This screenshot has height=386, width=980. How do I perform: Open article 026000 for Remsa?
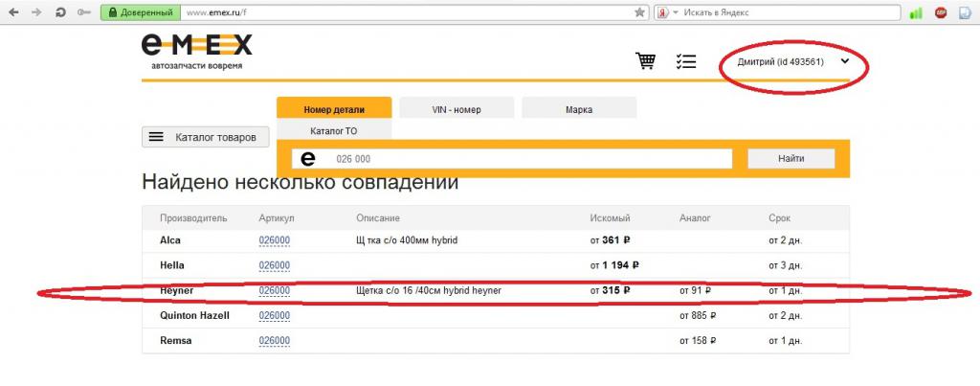(275, 340)
